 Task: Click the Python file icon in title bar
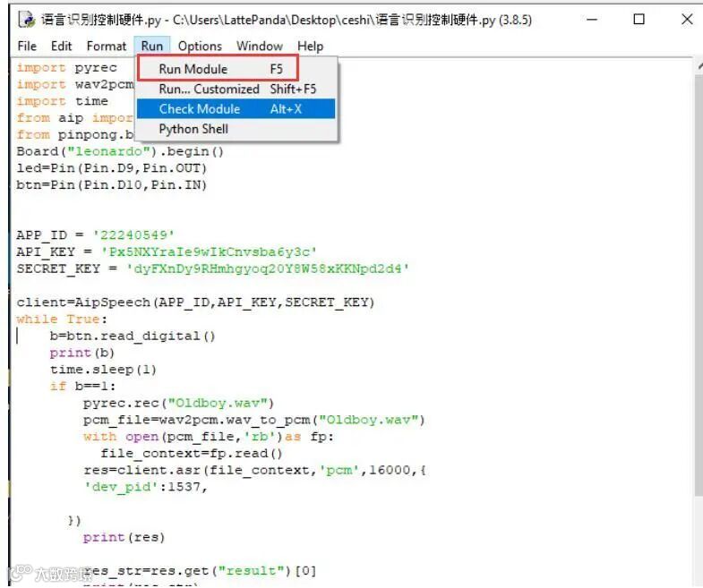[x=27, y=20]
